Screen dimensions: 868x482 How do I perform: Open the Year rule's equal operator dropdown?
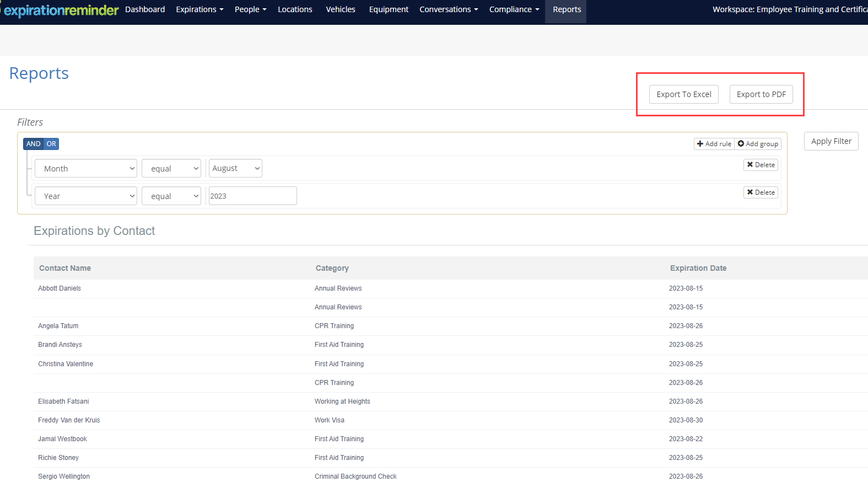pos(171,196)
